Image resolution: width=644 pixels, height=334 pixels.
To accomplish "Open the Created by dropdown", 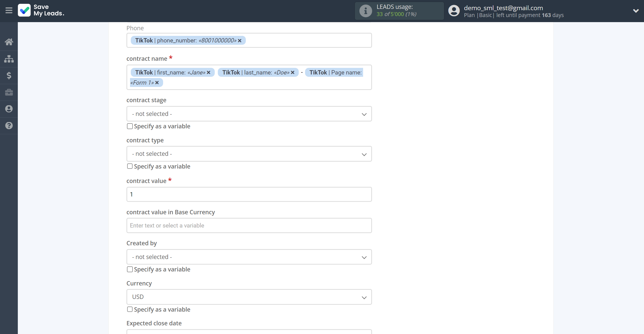I will pos(249,257).
